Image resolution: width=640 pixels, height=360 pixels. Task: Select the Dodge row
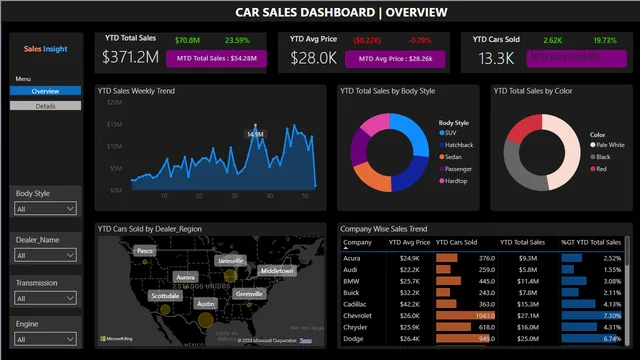[482, 338]
